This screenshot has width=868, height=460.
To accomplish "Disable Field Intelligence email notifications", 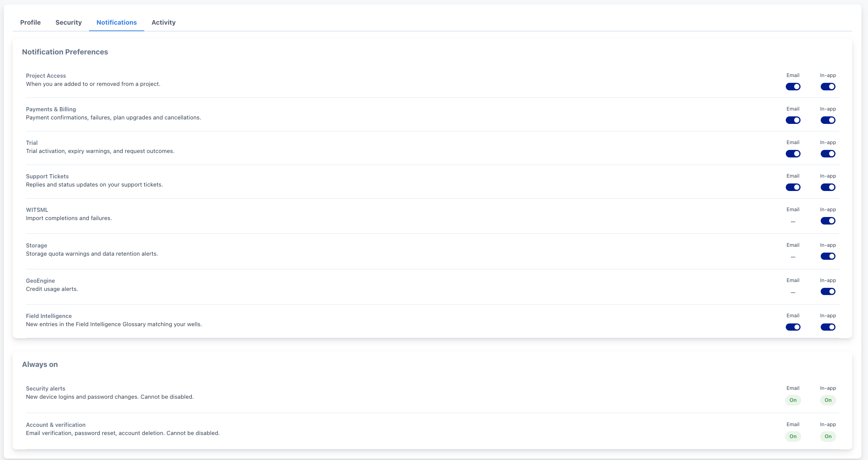I will pos(793,327).
